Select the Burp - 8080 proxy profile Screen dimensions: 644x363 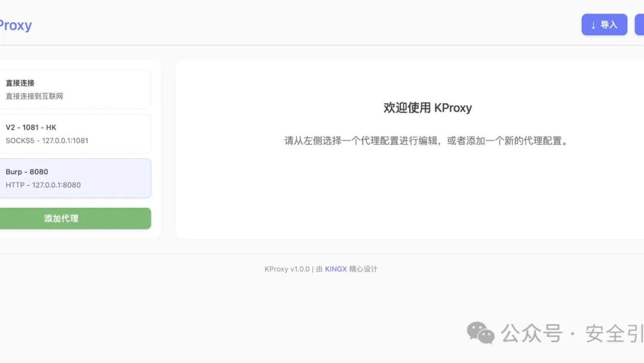click(x=75, y=178)
